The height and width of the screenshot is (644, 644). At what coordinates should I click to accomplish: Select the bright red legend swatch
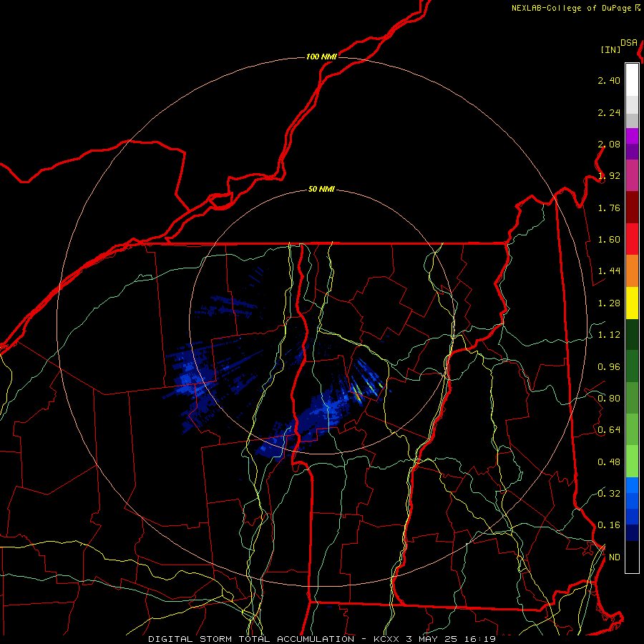632,240
